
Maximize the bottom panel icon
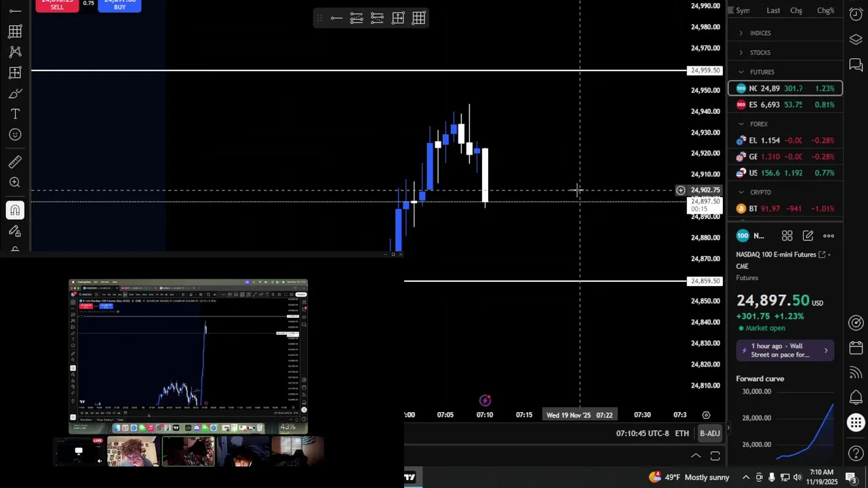click(715, 455)
